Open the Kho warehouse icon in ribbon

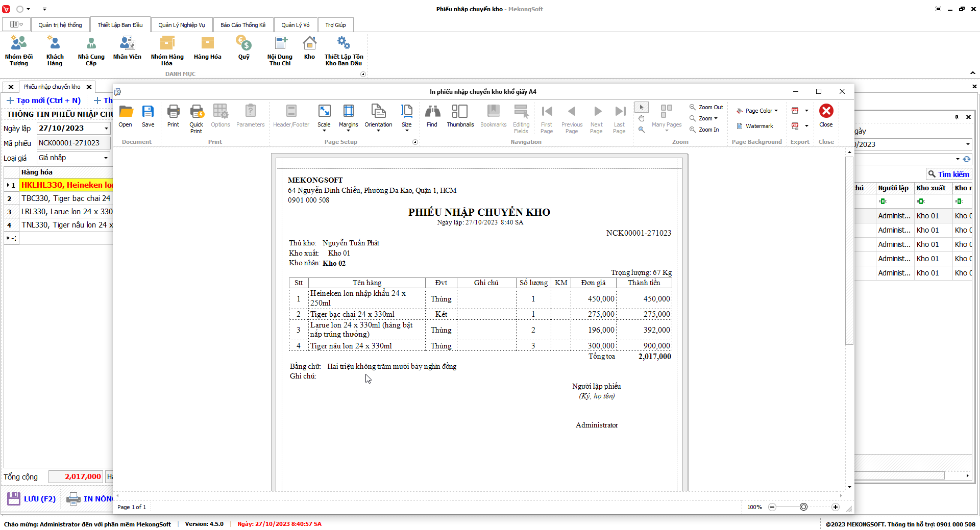pos(309,48)
